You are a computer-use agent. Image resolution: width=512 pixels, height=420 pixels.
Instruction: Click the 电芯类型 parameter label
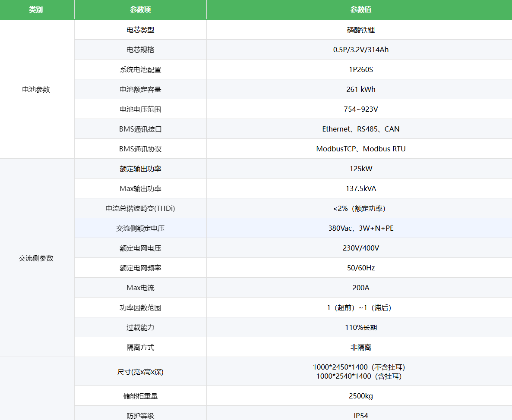140,30
